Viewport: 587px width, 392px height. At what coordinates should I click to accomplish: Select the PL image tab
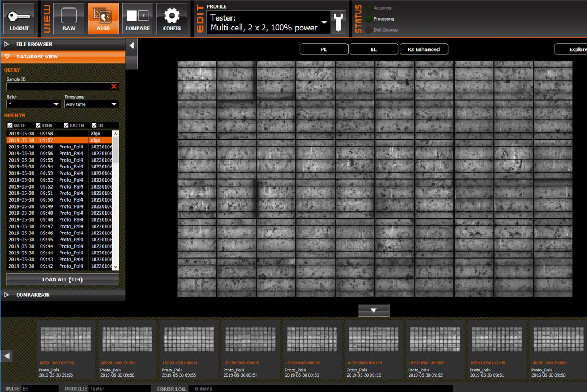coord(324,49)
